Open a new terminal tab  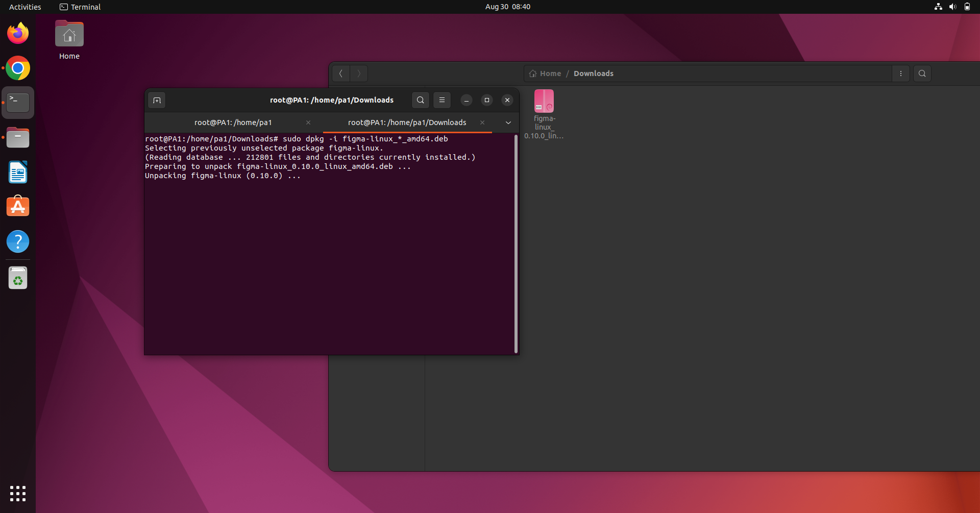point(157,100)
